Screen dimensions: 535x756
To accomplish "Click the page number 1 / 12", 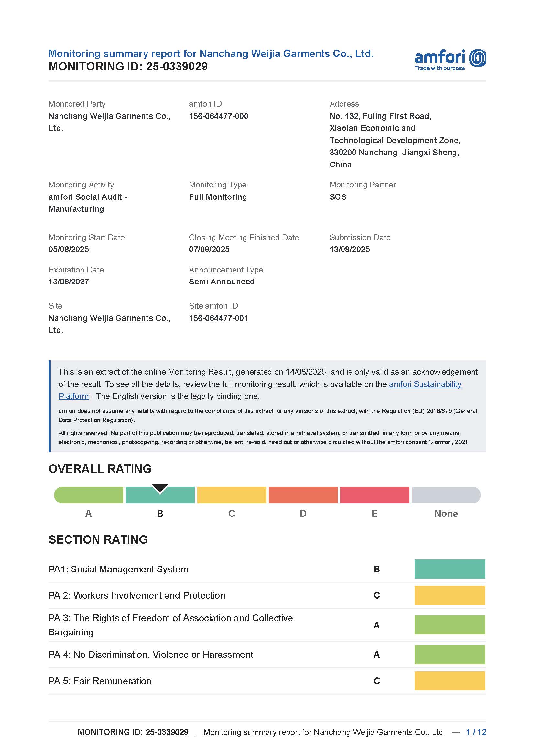I will [x=476, y=732].
